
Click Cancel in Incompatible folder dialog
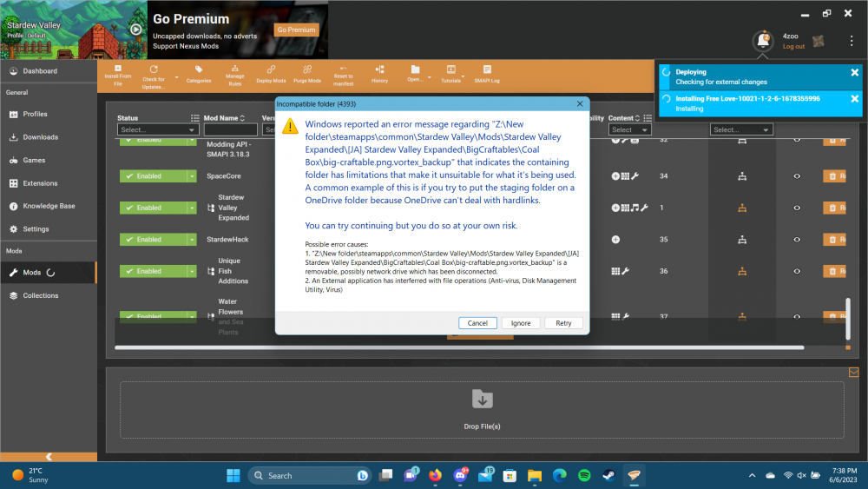(477, 323)
